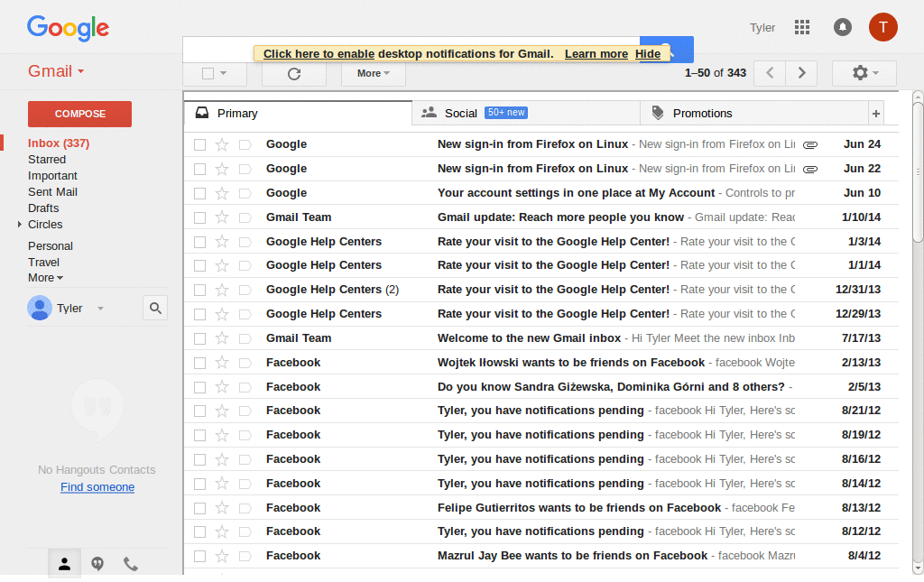Hide the desktop notifications banner

point(648,54)
